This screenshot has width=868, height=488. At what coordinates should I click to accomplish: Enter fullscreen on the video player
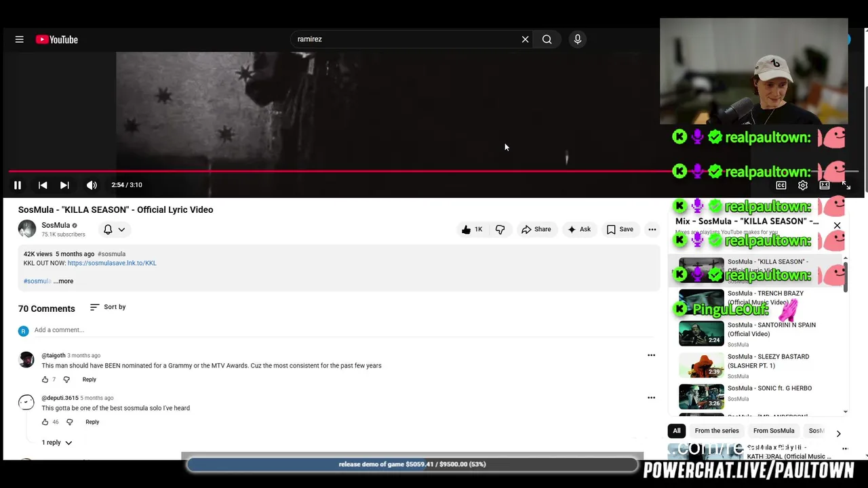click(x=846, y=185)
